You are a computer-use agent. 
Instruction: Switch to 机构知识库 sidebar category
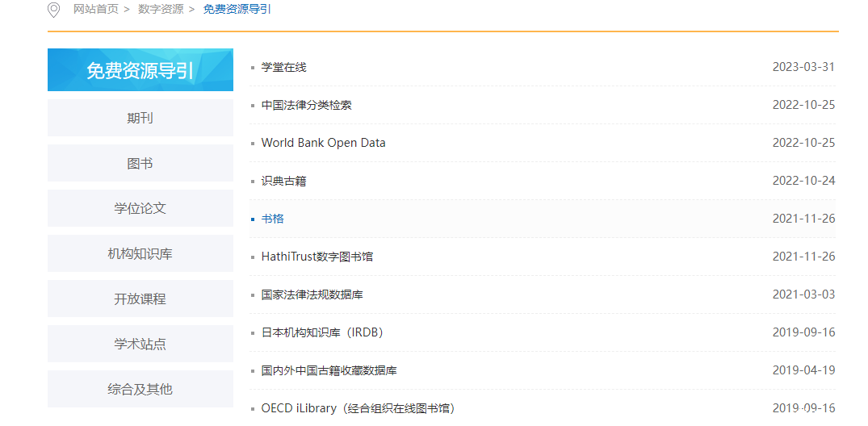[140, 253]
